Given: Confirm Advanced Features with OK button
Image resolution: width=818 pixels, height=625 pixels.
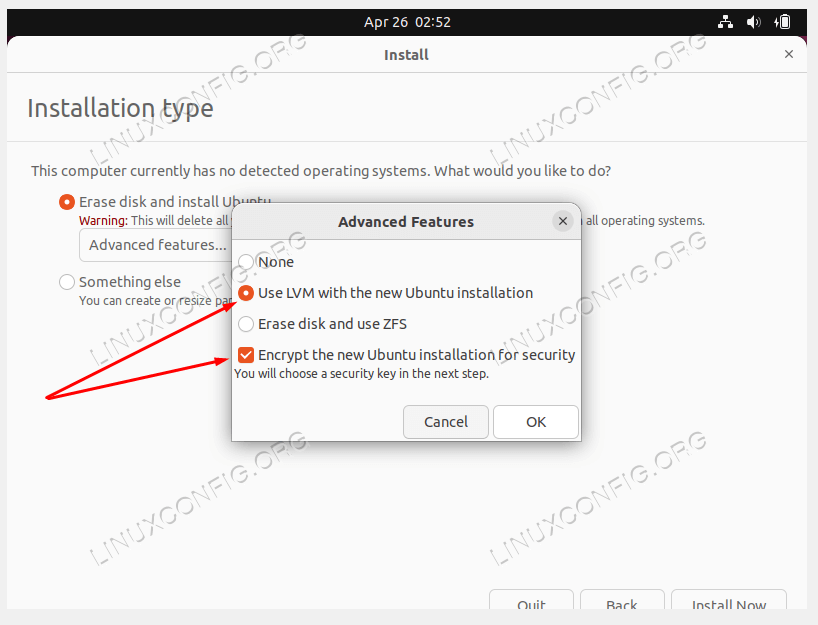Looking at the screenshot, I should [x=536, y=422].
